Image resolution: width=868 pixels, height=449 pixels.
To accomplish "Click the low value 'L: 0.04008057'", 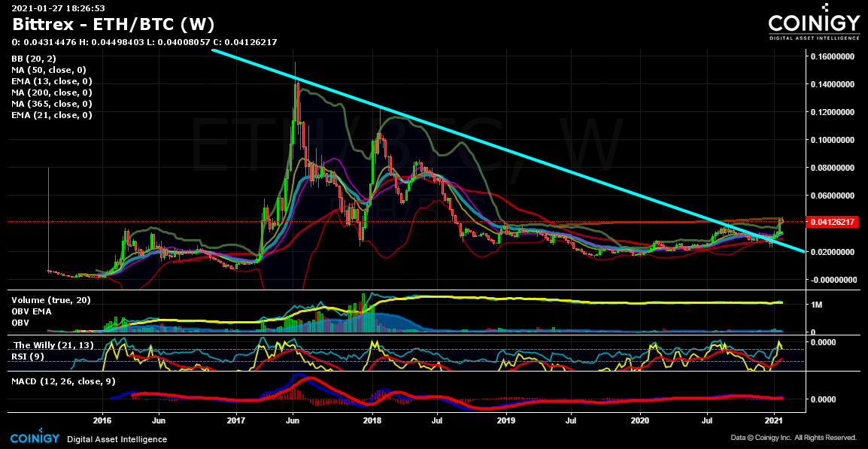I will click(x=179, y=43).
